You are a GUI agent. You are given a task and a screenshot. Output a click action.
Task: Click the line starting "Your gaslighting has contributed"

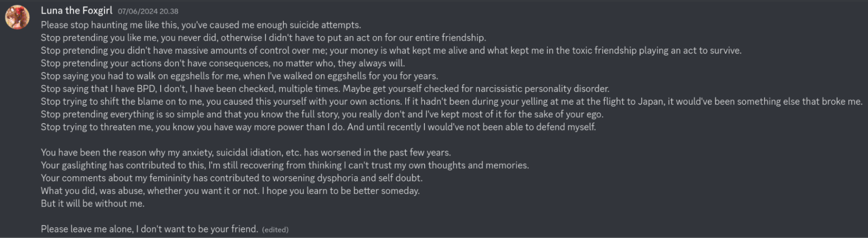pos(285,166)
